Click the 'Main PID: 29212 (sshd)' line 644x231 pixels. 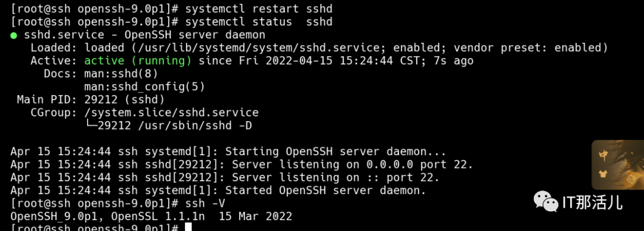(91, 100)
